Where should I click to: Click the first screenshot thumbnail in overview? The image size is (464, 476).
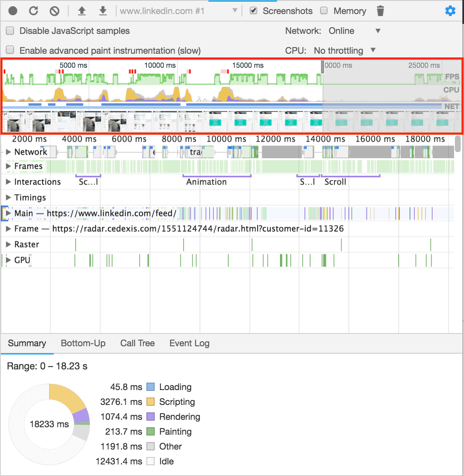click(x=14, y=122)
